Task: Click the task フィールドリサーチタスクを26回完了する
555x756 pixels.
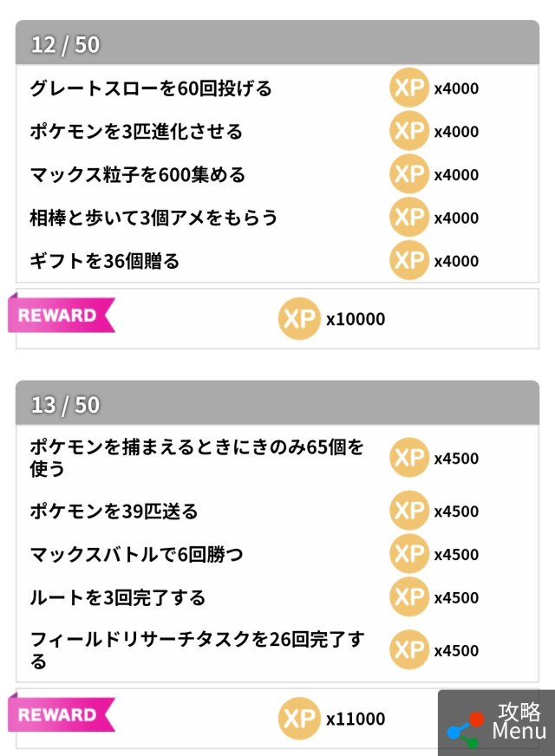Action: click(197, 650)
